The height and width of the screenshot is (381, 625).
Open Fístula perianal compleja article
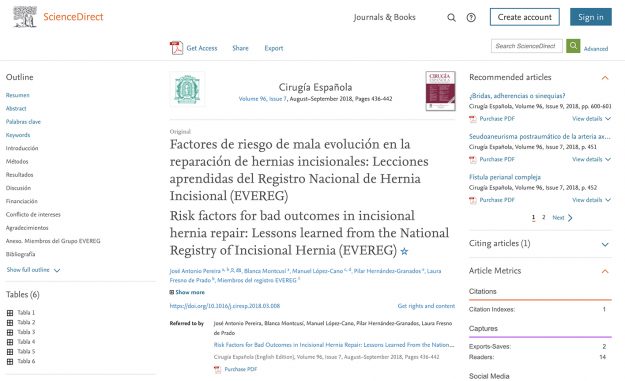[x=505, y=177]
